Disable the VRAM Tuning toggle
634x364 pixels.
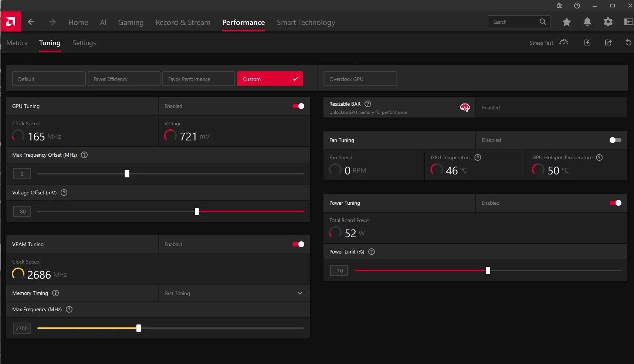pyautogui.click(x=298, y=244)
